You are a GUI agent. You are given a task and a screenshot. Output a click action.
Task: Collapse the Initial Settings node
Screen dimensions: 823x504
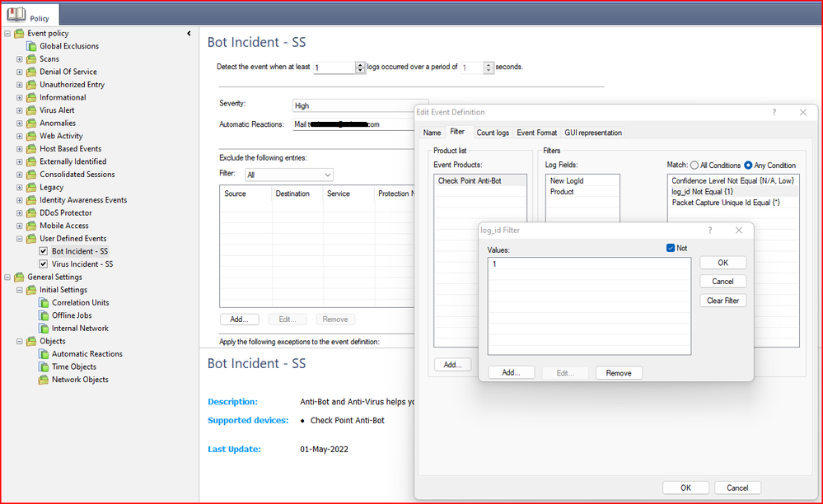tap(20, 290)
